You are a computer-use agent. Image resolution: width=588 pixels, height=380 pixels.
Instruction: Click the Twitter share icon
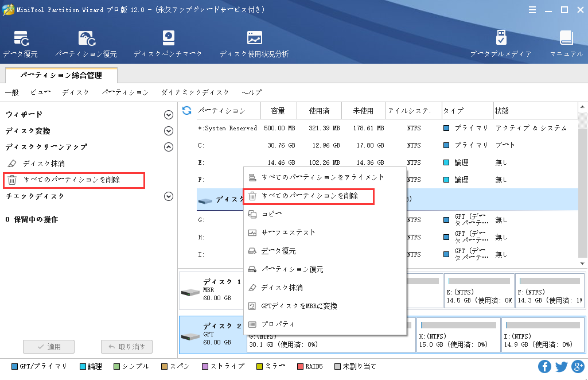(561, 366)
